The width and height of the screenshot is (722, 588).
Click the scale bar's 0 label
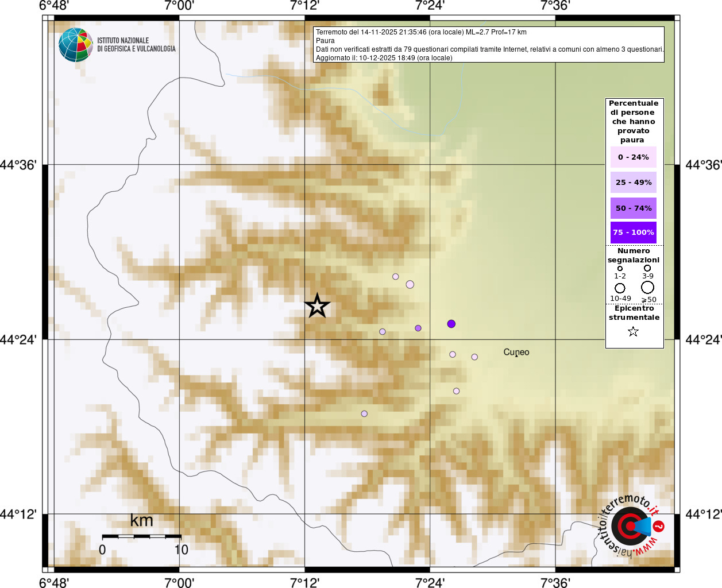102,550
